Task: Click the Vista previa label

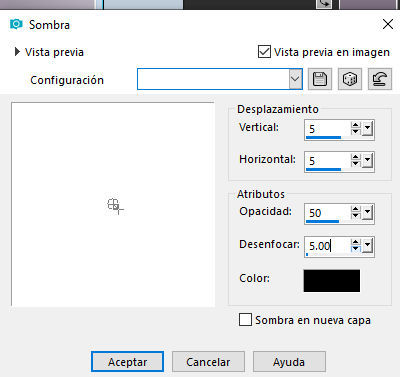Action: 54,52
